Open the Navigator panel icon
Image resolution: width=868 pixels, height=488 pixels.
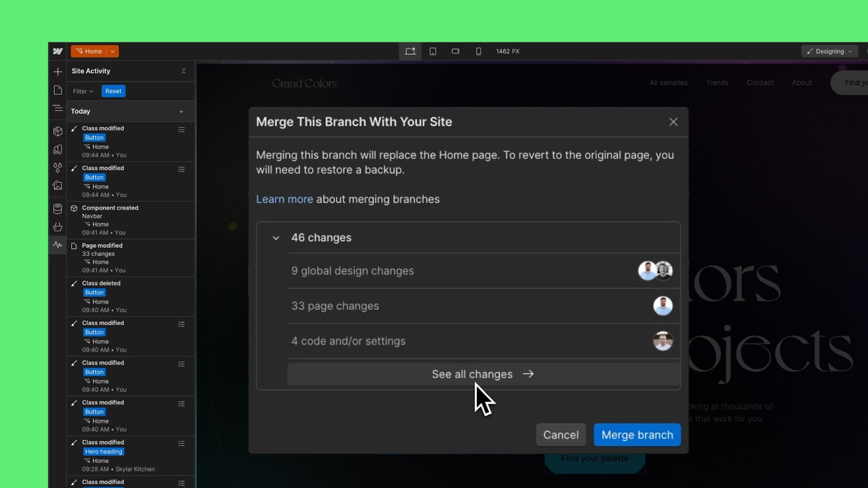pyautogui.click(x=58, y=108)
